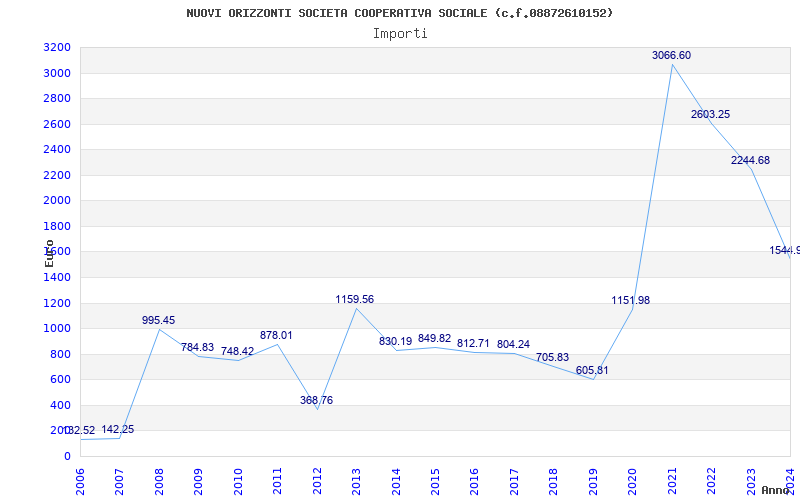Viewport: 800px width, 500px height.
Task: Click the 2009 x-axis year label
Action: [198, 481]
